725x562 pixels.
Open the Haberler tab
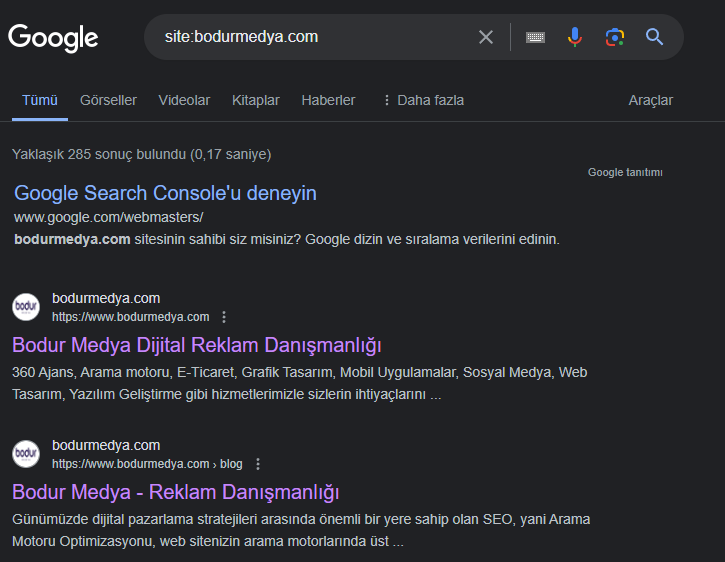[x=328, y=100]
